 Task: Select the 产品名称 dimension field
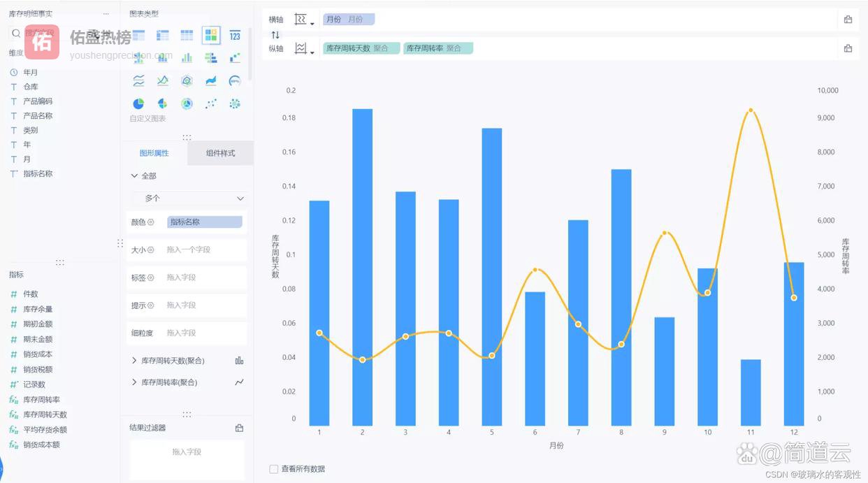(x=38, y=116)
